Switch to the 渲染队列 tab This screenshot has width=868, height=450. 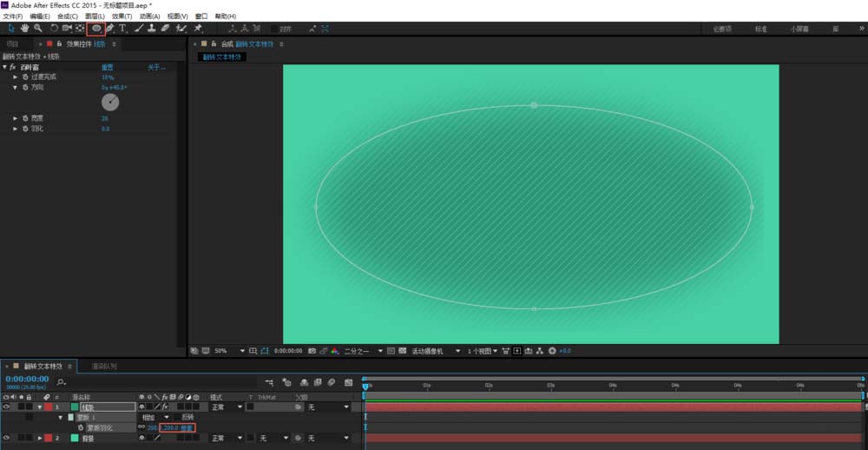tap(104, 367)
